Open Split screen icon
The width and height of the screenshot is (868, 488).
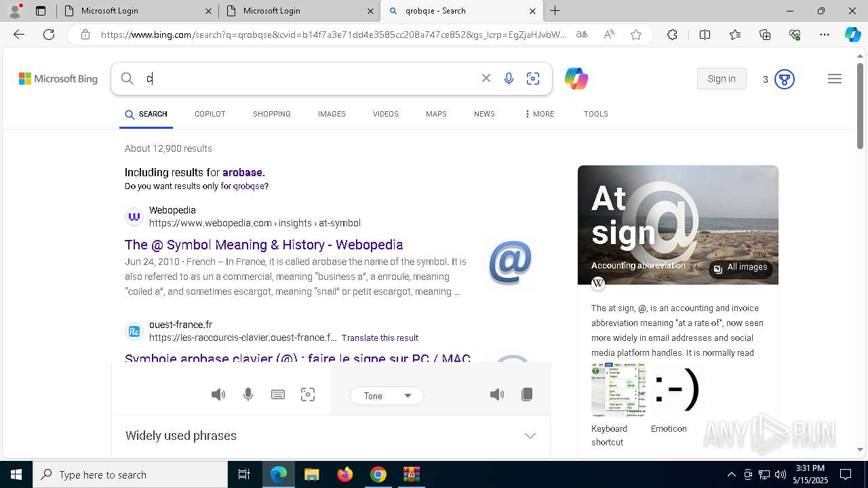(705, 35)
